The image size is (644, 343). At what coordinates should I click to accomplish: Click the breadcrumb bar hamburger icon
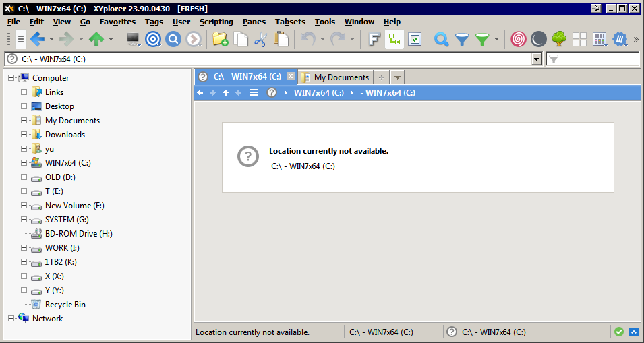point(254,93)
